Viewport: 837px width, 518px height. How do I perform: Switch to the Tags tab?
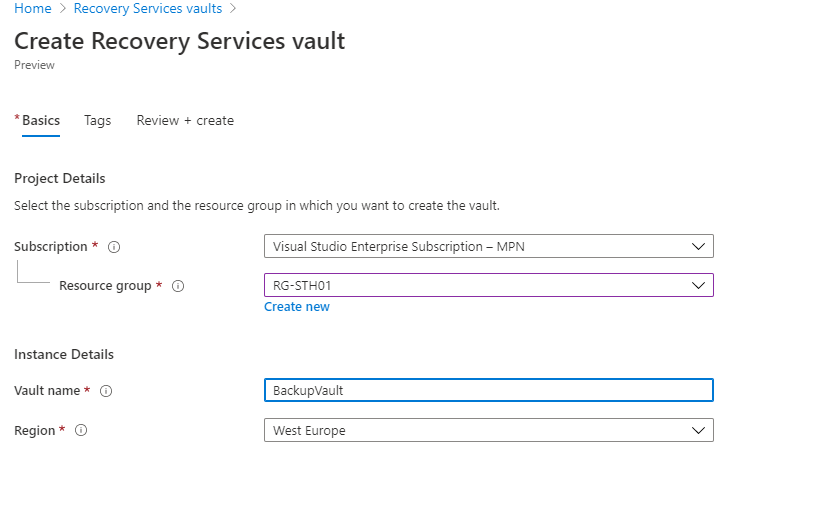click(97, 120)
